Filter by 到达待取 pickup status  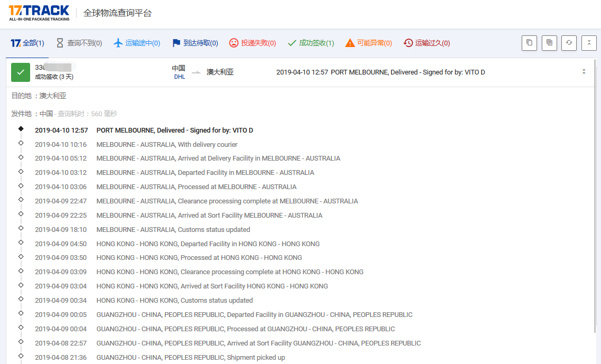[x=195, y=43]
